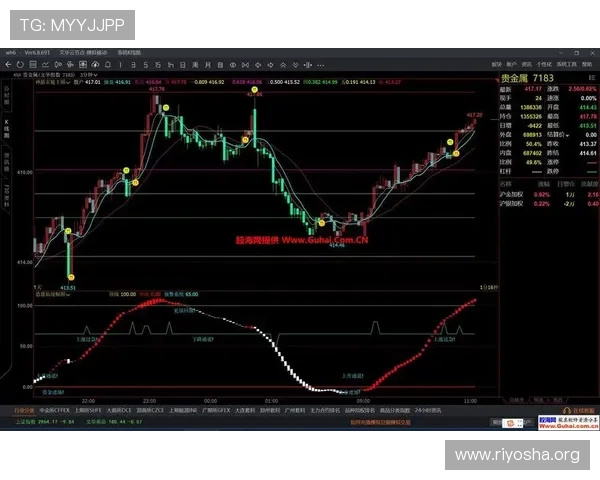Open the 系统工具 menu
Viewport: 600px width, 480px height.
(568, 63)
